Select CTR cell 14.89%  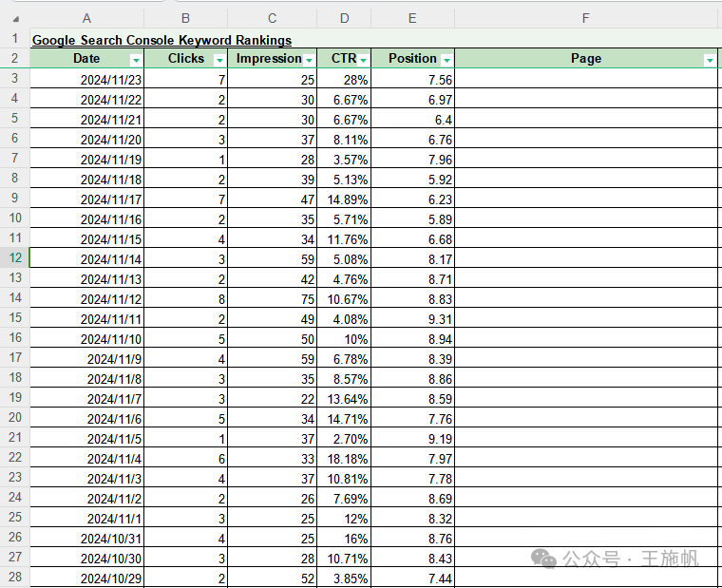pos(344,199)
